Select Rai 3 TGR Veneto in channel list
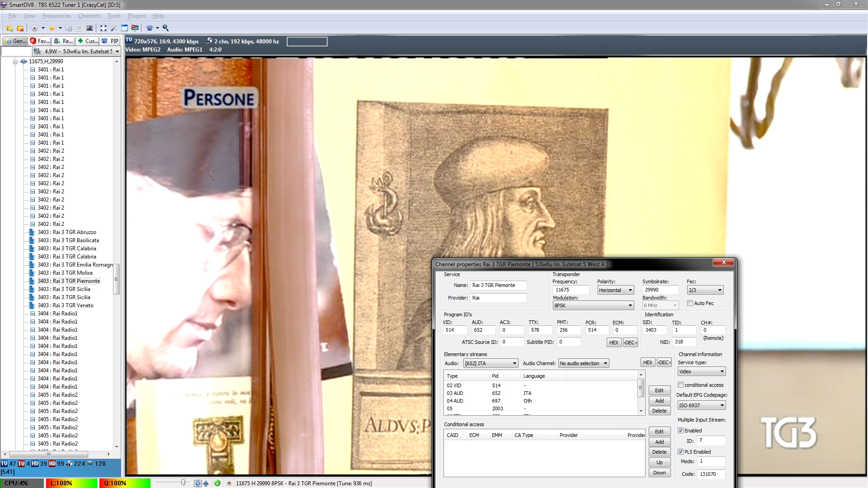The width and height of the screenshot is (868, 488). pyautogui.click(x=66, y=305)
